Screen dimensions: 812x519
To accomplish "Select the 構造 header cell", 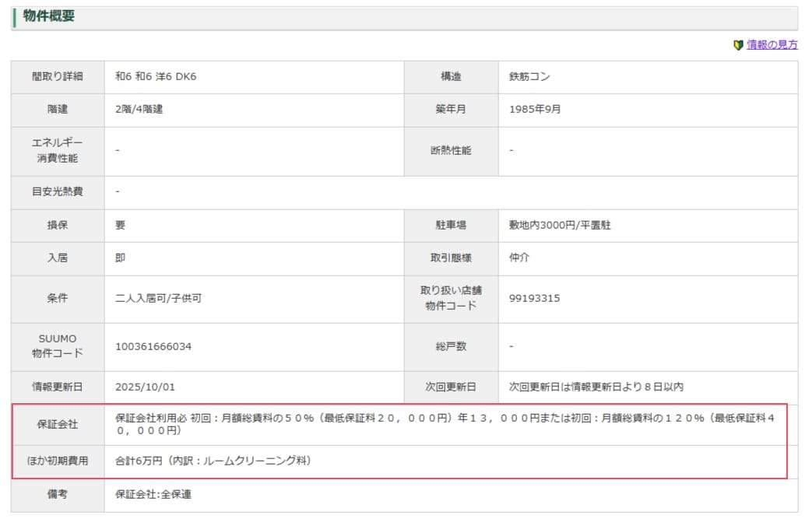I will click(x=449, y=77).
